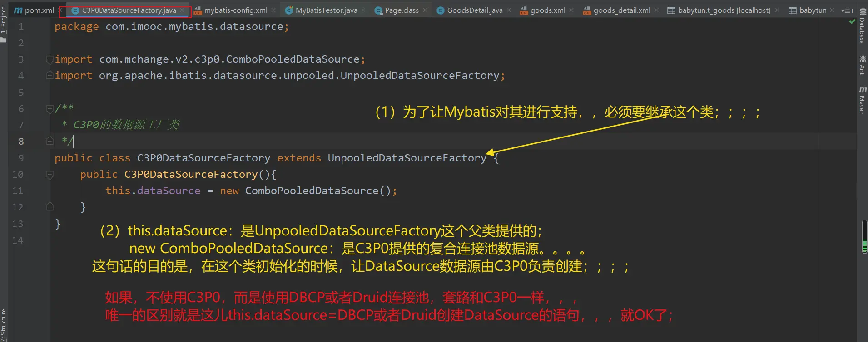Click 'C3P0的数据源工厂类' comment text
This screenshot has width=868, height=342.
(x=126, y=125)
